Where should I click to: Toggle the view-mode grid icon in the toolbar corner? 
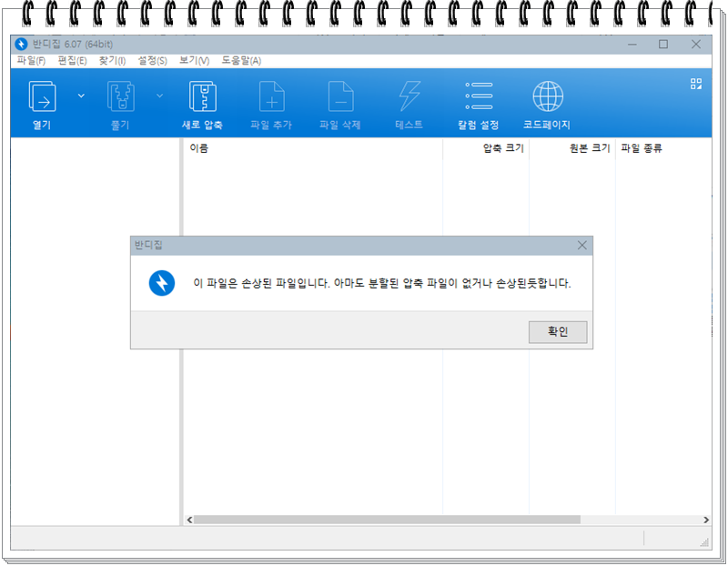695,84
